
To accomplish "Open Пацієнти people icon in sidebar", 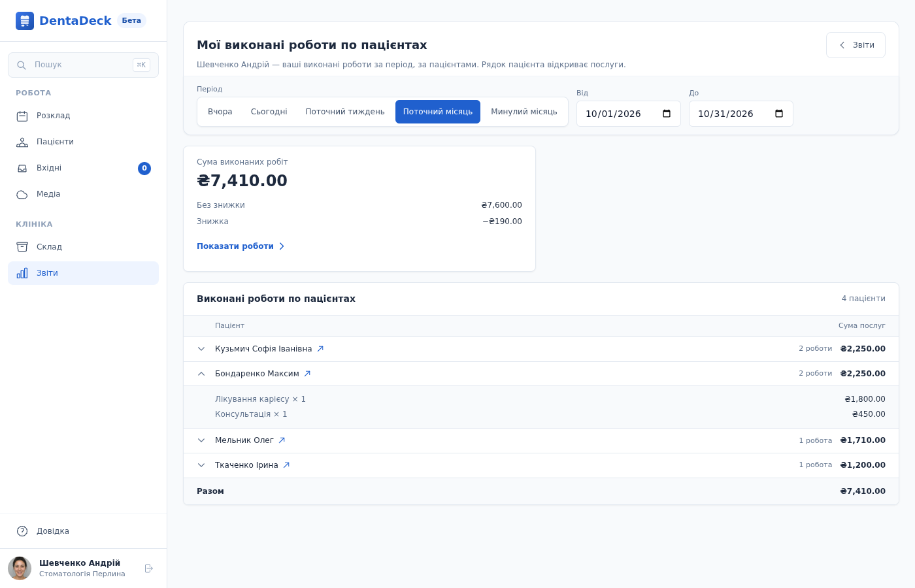I will 22,142.
